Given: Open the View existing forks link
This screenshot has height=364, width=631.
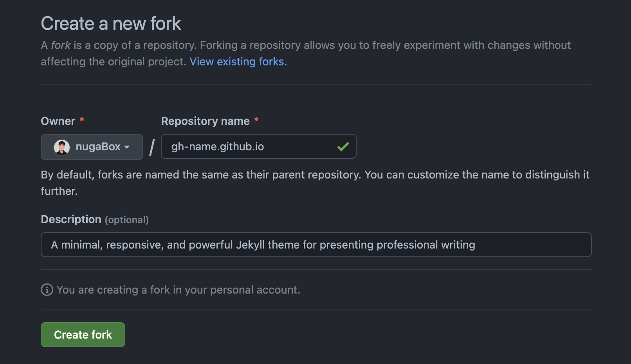Looking at the screenshot, I should click(238, 61).
